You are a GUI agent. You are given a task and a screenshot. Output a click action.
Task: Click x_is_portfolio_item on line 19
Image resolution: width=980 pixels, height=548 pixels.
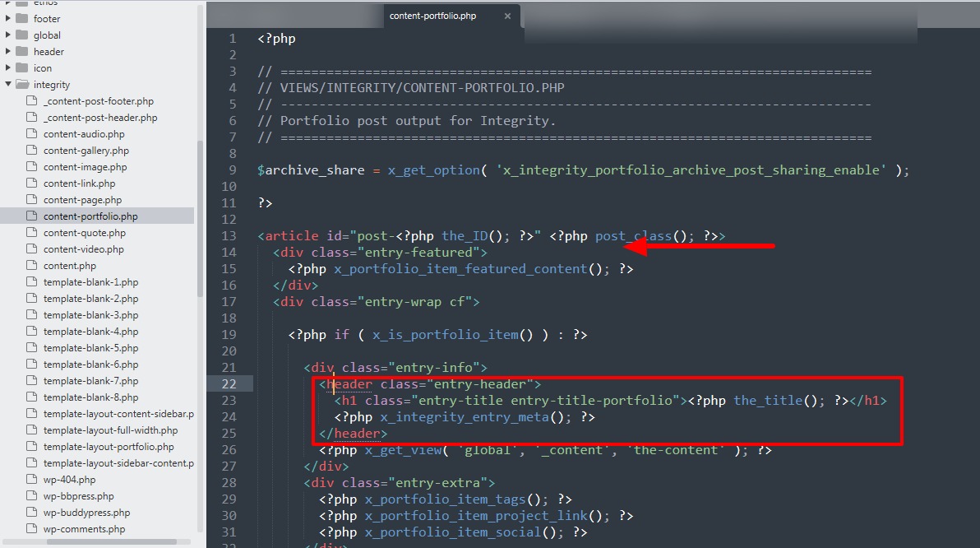tap(445, 335)
